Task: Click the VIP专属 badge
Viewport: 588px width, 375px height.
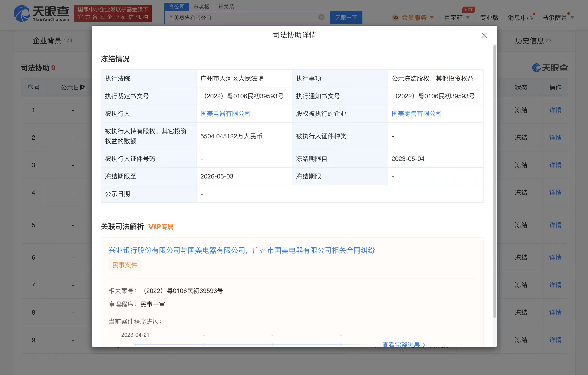Action: point(161,227)
